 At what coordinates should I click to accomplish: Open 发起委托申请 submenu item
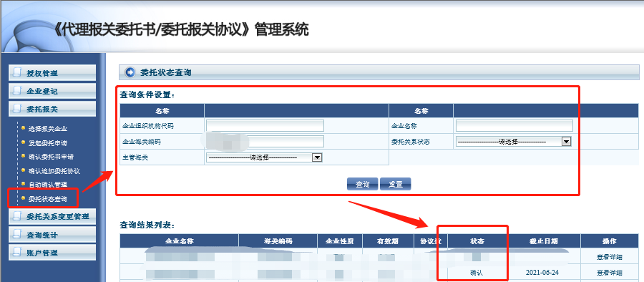click(x=48, y=142)
